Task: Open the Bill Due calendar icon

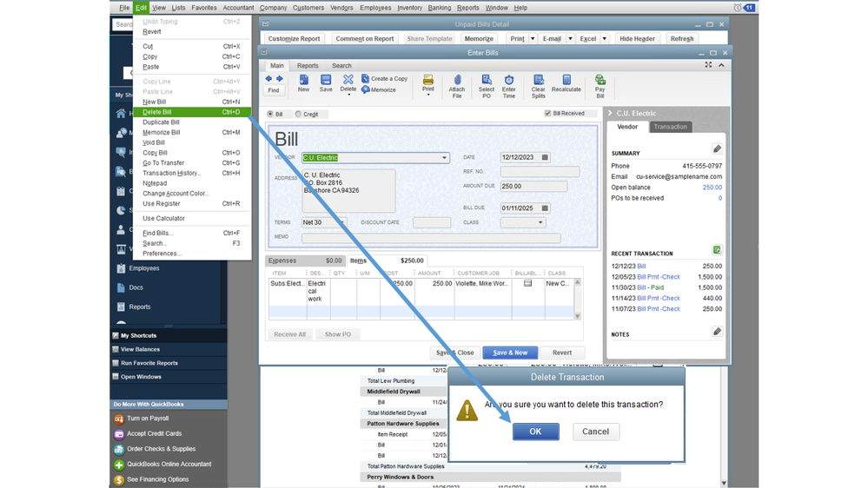Action: (545, 208)
